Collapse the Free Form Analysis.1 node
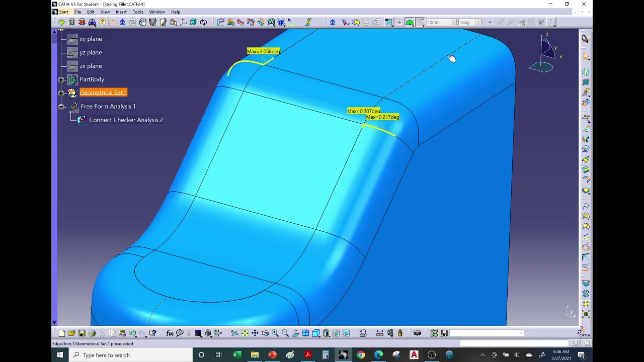This screenshot has height=362, width=644. [61, 106]
